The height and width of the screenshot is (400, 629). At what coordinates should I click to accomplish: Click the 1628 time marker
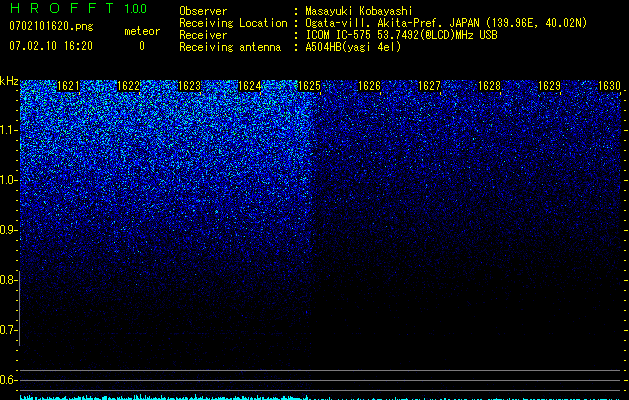489,86
